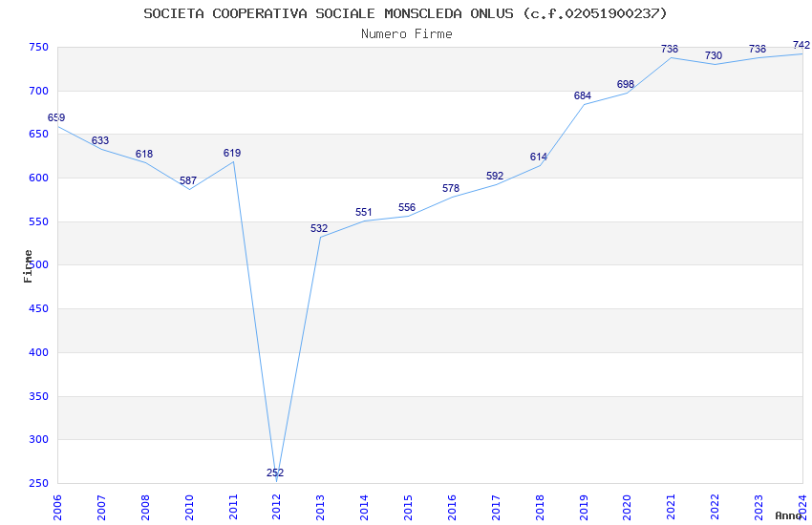Click the 750 y-axis tick label
Screen dimensions: 812x525
(x=39, y=47)
